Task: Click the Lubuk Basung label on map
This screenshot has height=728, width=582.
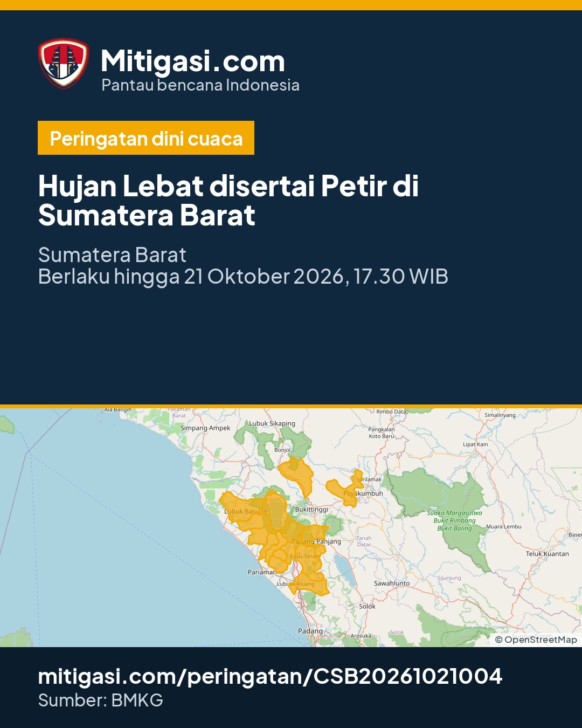Action: (x=246, y=511)
